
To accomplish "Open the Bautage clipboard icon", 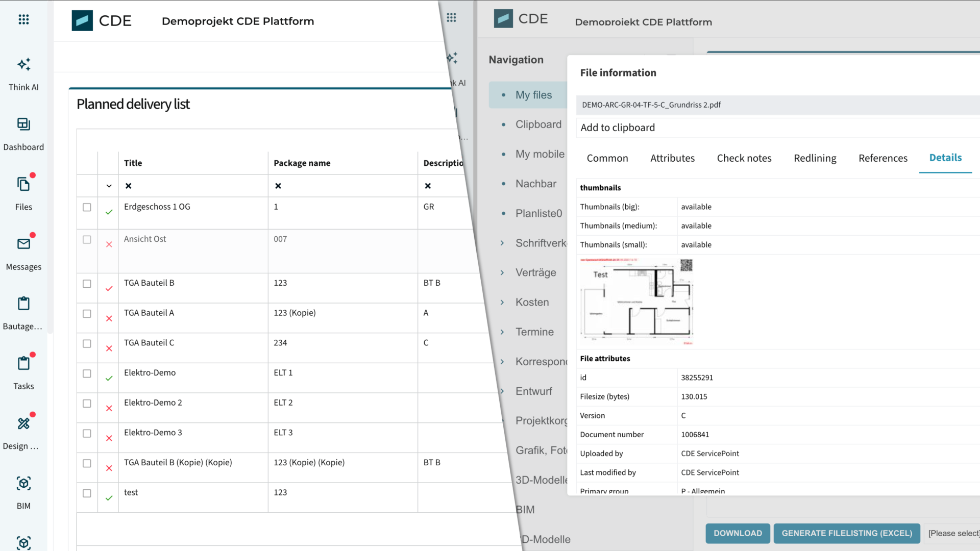I will point(23,304).
